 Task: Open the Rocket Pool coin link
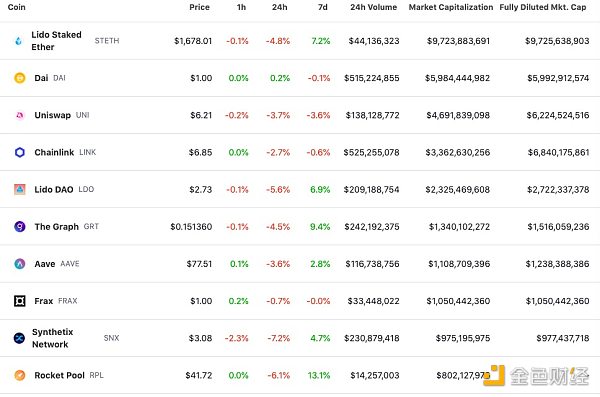click(x=59, y=375)
